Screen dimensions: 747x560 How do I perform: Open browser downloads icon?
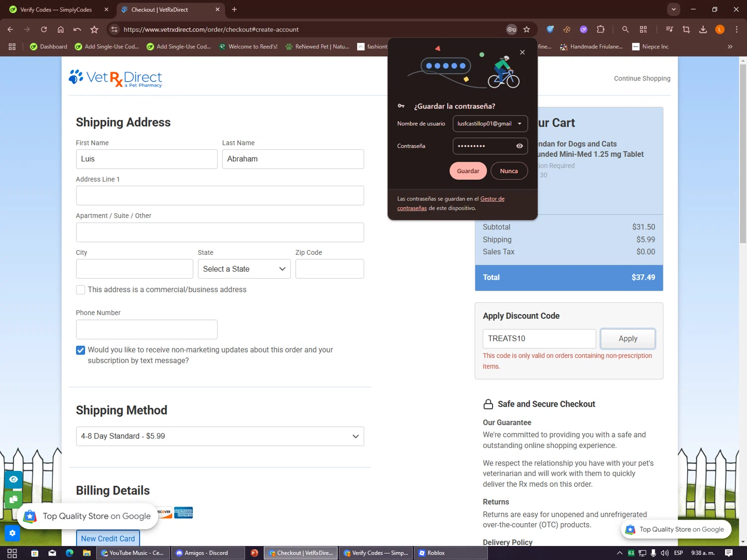(x=703, y=29)
